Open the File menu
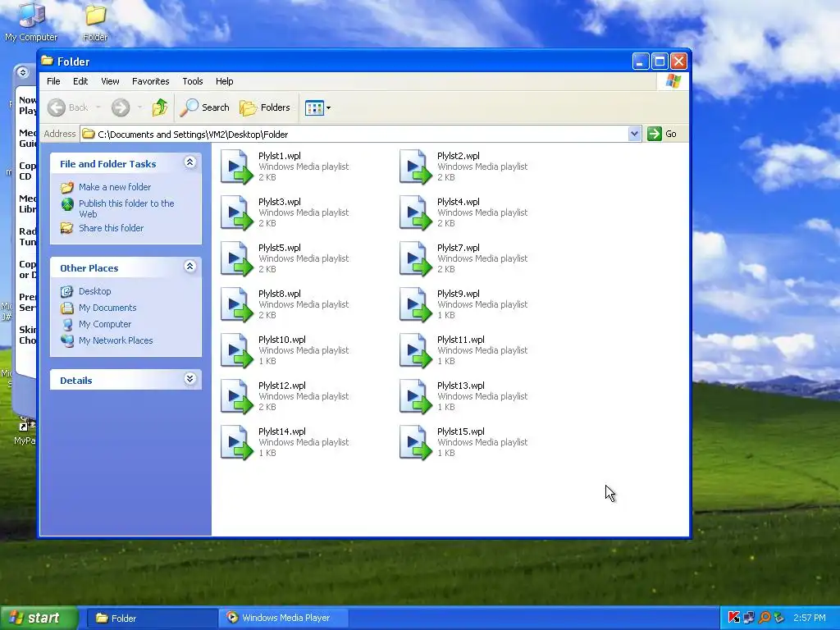 53,81
